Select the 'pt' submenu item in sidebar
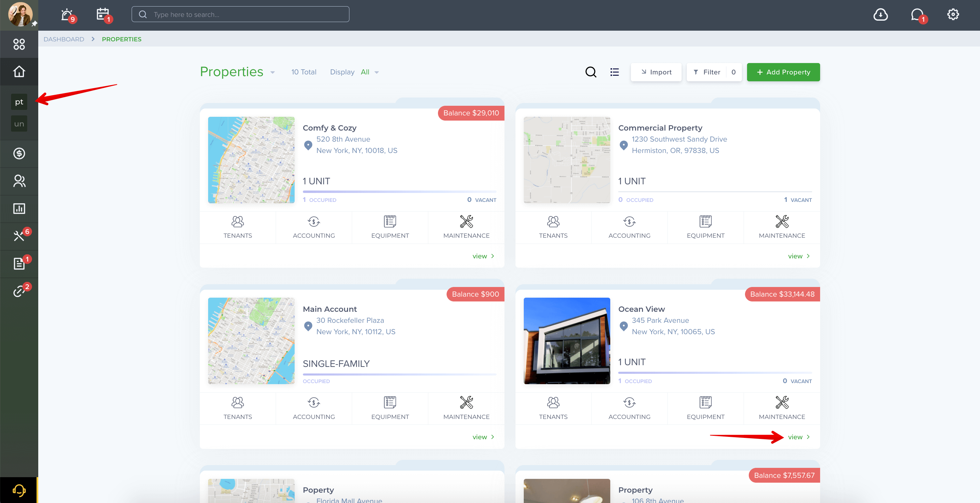This screenshot has width=980, height=503. click(x=19, y=102)
